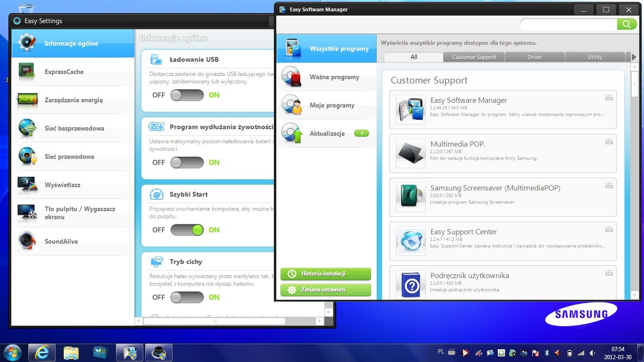Click the Zmiana ustawień button
Image resolution: width=644 pixels, height=362 pixels.
click(x=326, y=290)
